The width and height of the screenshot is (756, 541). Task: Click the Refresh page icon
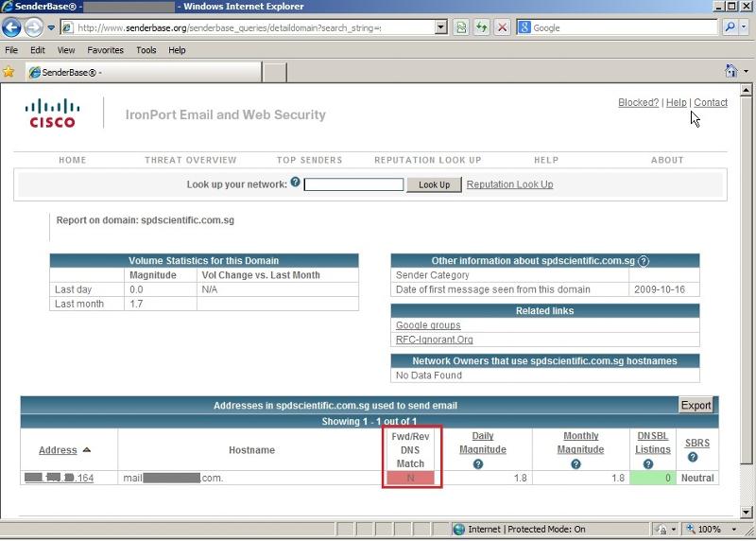click(x=482, y=27)
